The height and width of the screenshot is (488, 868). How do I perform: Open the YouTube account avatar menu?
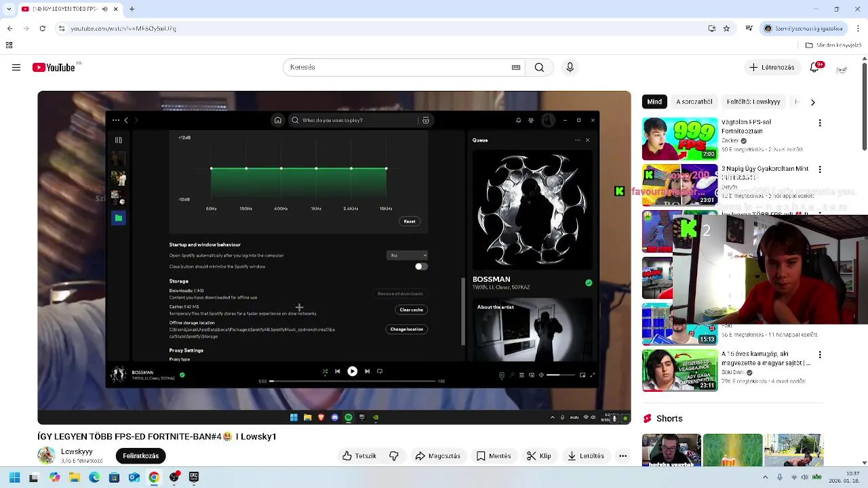pos(842,69)
